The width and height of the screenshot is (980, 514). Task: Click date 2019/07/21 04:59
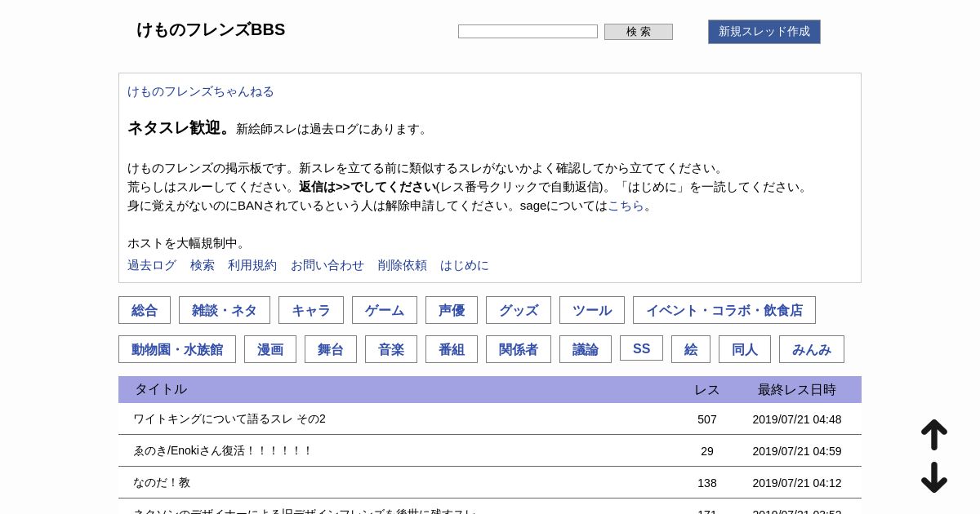click(797, 451)
